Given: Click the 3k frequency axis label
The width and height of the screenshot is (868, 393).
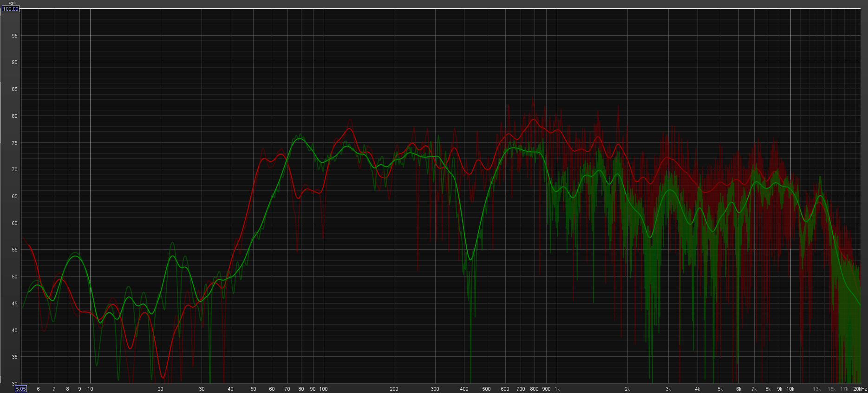Looking at the screenshot, I should tap(668, 389).
